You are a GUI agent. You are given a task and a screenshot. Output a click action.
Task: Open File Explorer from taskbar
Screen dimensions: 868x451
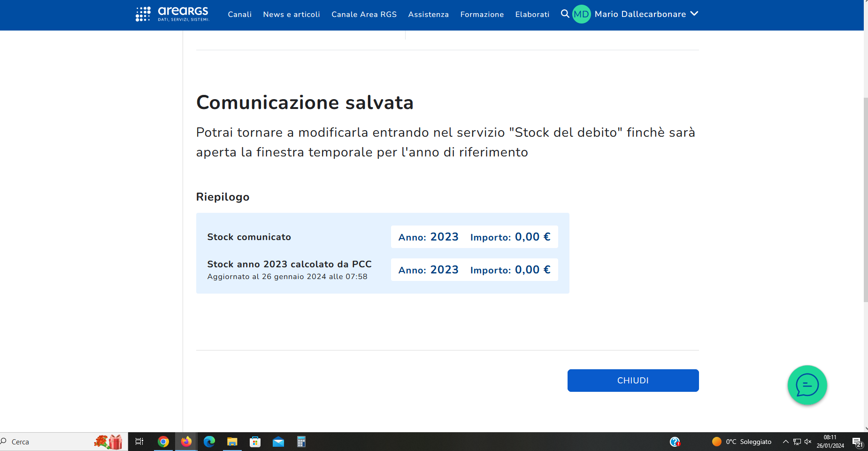click(232, 442)
